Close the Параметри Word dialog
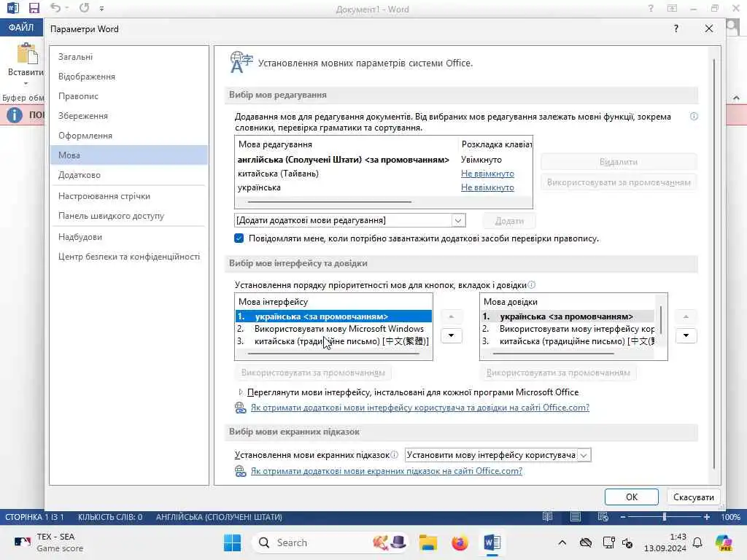Screen dimensions: 747x560 pos(709,28)
